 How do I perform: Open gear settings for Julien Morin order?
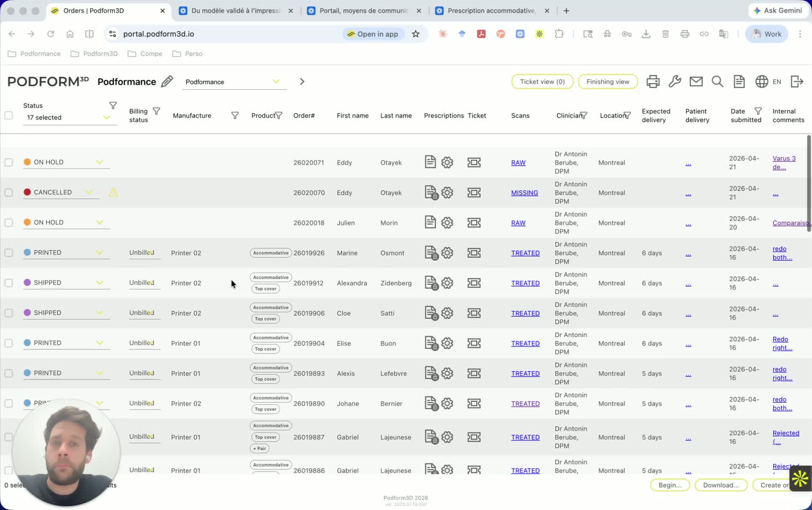click(447, 223)
